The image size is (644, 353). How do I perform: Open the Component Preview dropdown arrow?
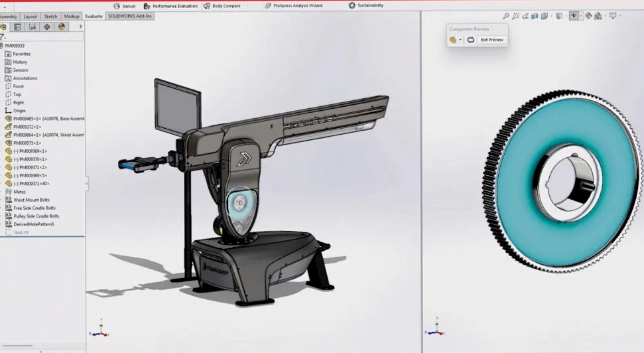460,40
